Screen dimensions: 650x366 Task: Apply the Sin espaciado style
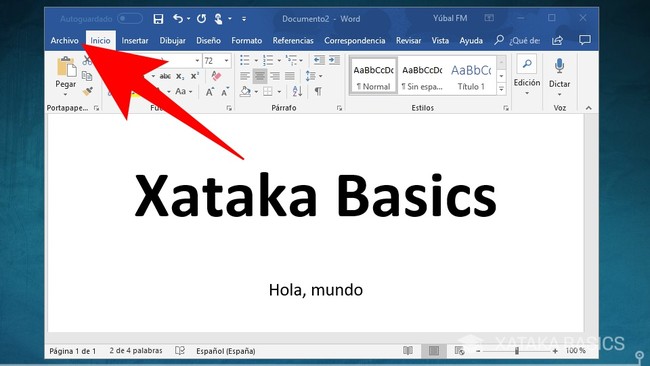pos(422,77)
